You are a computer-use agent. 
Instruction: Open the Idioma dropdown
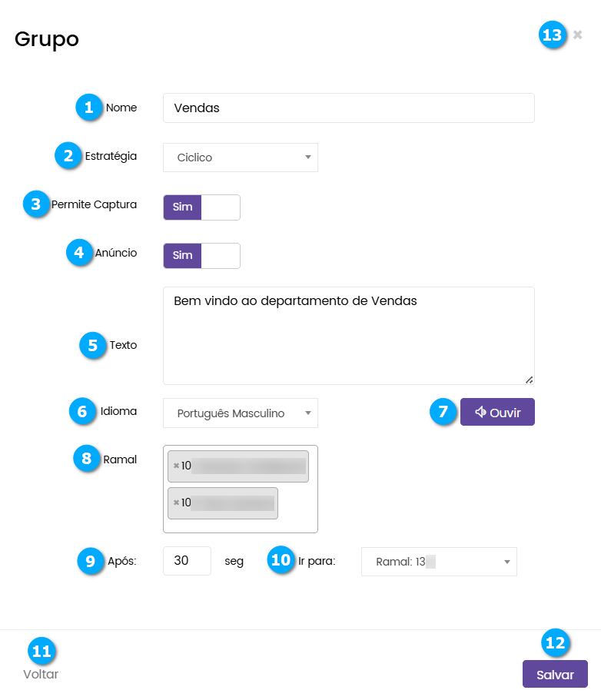pos(240,413)
